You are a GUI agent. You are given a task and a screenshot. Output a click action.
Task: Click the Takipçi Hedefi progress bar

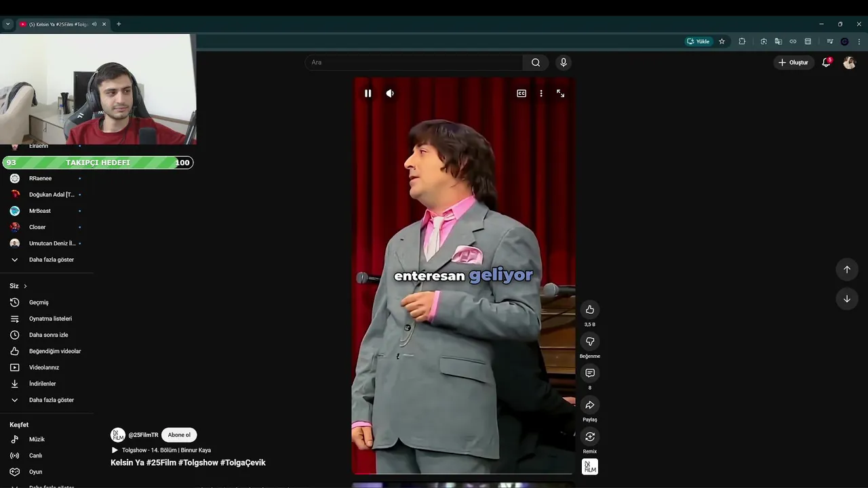pyautogui.click(x=98, y=163)
